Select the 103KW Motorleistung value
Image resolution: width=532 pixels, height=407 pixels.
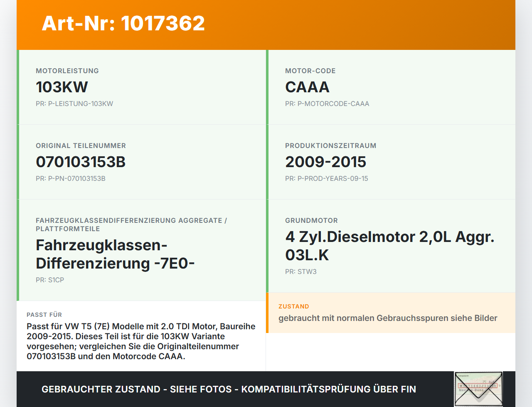tap(62, 87)
